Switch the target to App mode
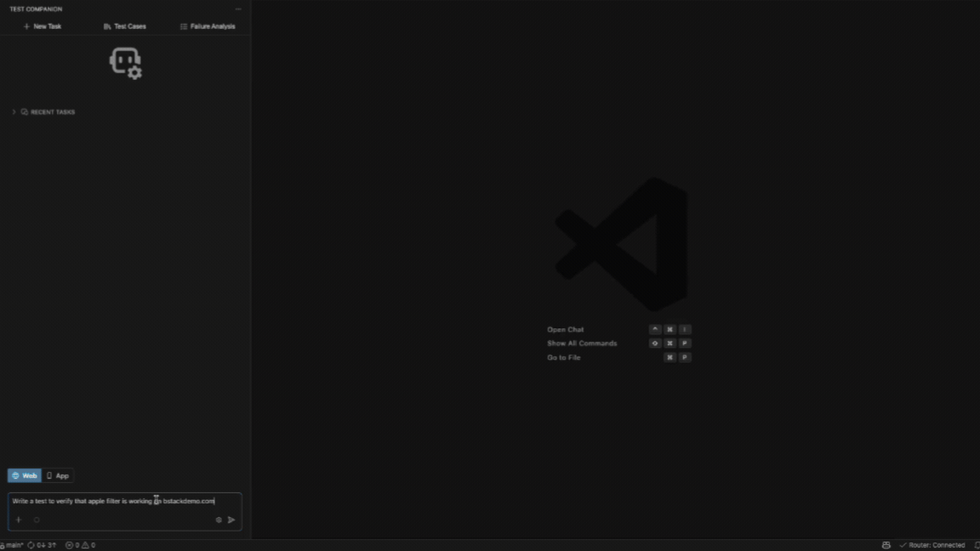 58,475
